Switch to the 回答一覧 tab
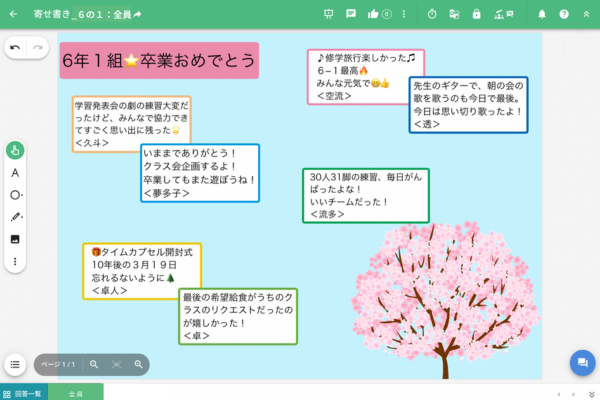Screen dimensions: 600x400 coord(24,393)
